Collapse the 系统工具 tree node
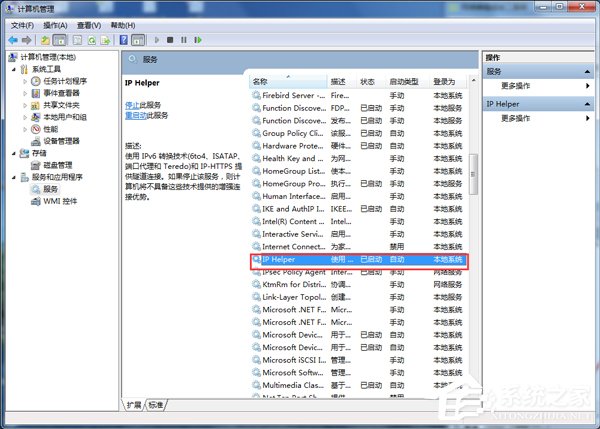600x429 pixels. coord(13,69)
